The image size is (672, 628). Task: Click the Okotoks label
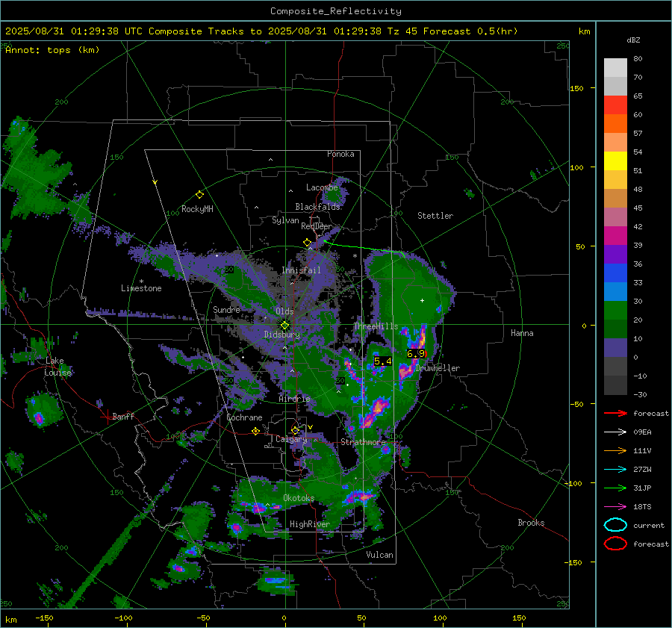click(299, 498)
